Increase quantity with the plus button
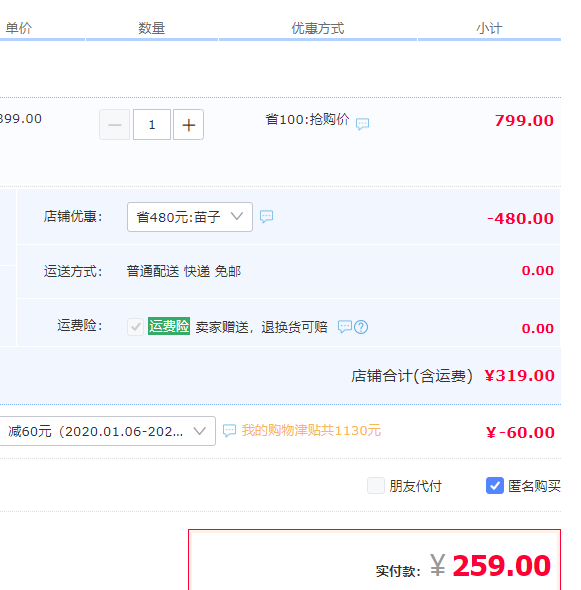The height and width of the screenshot is (590, 581). point(189,125)
